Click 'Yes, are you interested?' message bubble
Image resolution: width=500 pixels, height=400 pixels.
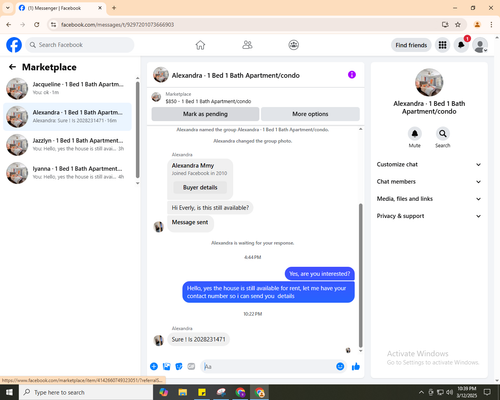320,274
